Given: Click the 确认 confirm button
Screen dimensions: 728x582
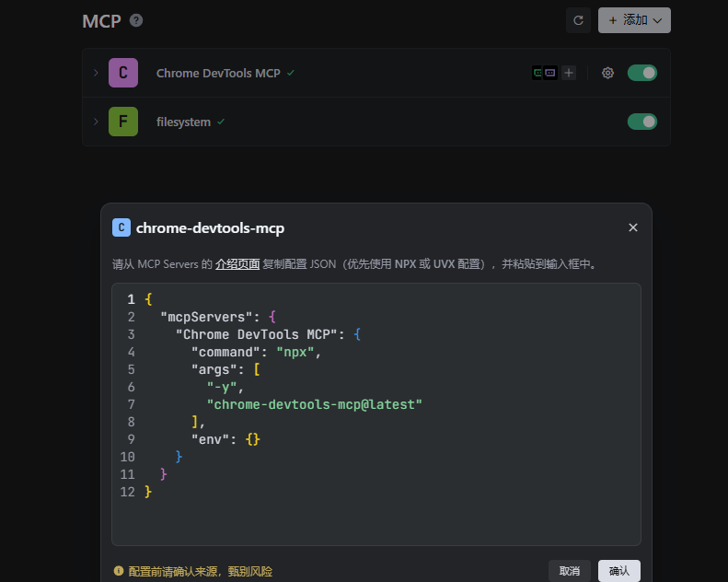Looking at the screenshot, I should 618,571.
